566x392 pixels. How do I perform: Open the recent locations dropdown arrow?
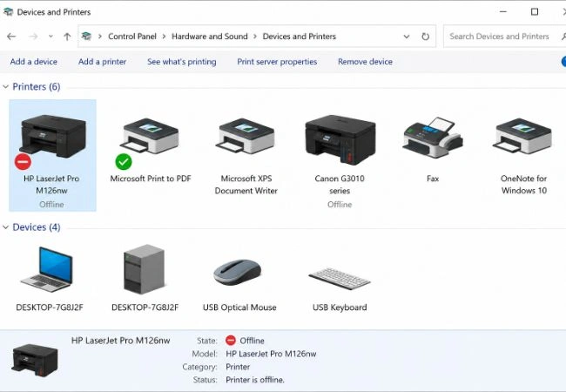(51, 37)
